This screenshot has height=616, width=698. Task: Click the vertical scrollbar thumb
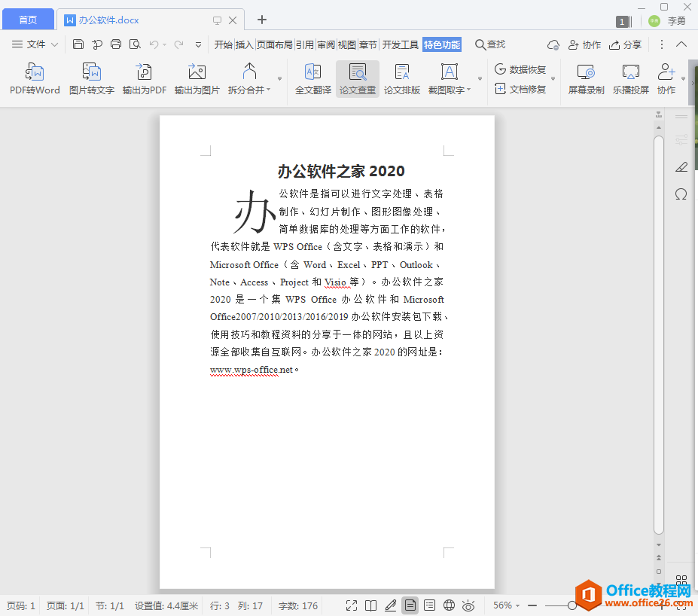(658, 335)
